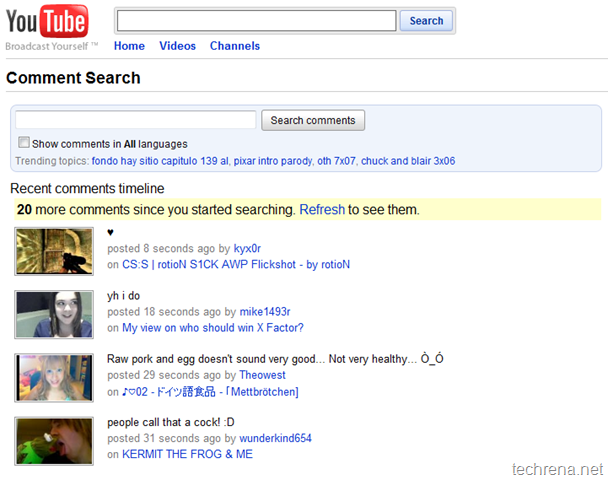Open the Videos navigation link
This screenshot has width=608, height=480.
click(x=177, y=46)
